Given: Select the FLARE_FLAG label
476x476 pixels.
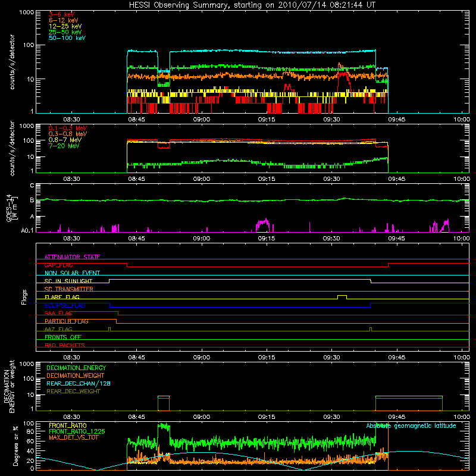Looking at the screenshot, I should (62, 297).
